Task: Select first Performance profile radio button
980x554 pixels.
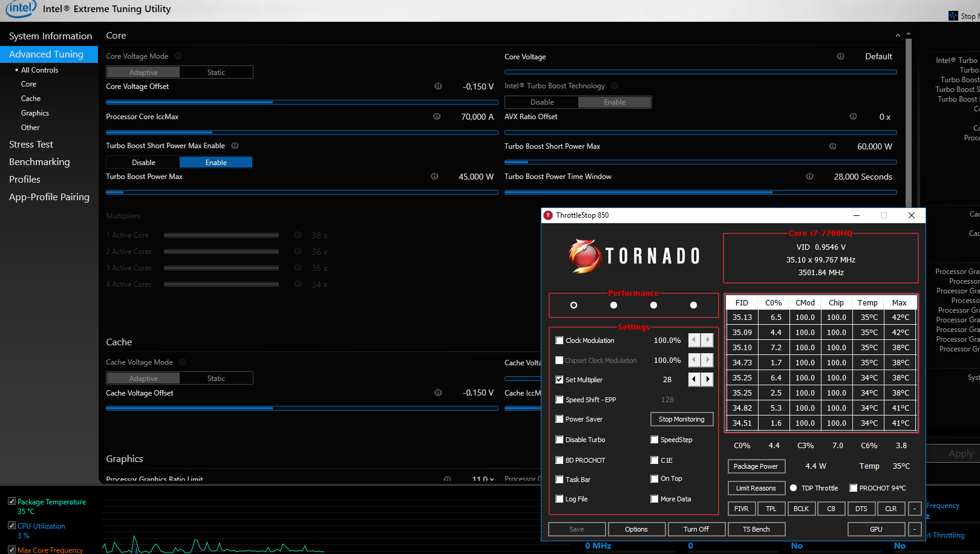Action: click(x=573, y=305)
